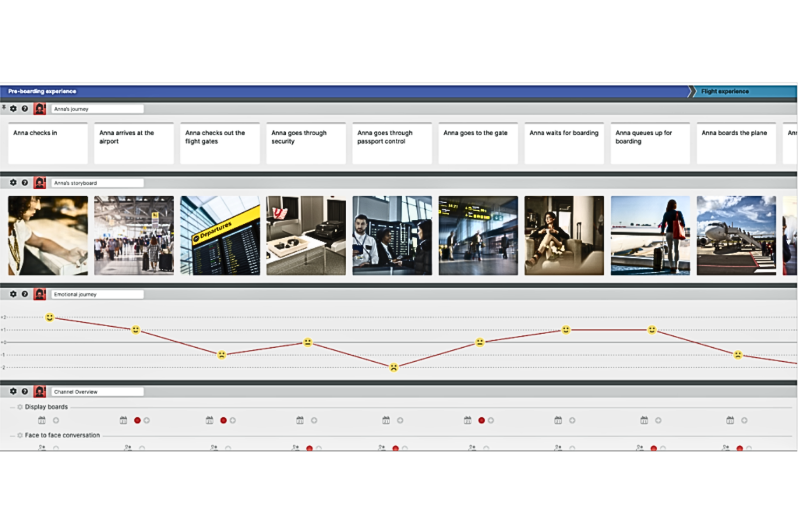Image resolution: width=798 pixels, height=532 pixels.
Task: Open the Display boards channel settings gear
Action: click(19, 407)
